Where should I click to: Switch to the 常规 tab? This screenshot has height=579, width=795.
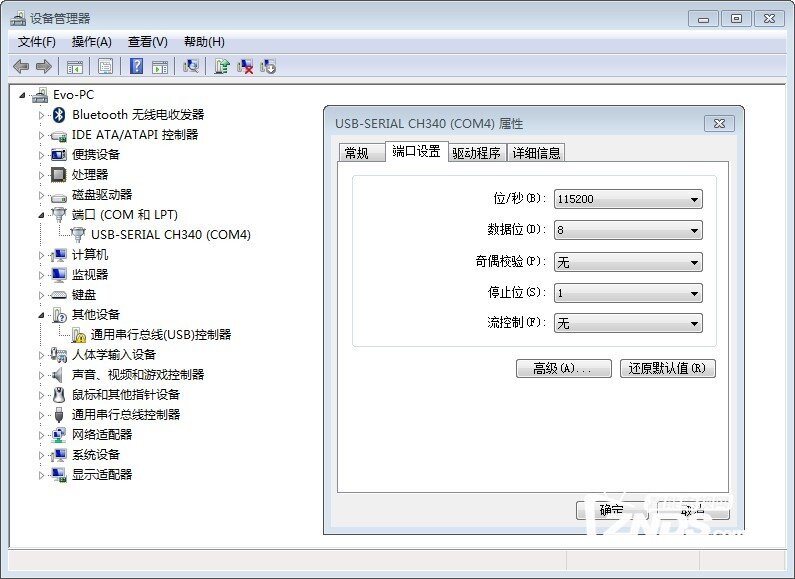(362, 153)
